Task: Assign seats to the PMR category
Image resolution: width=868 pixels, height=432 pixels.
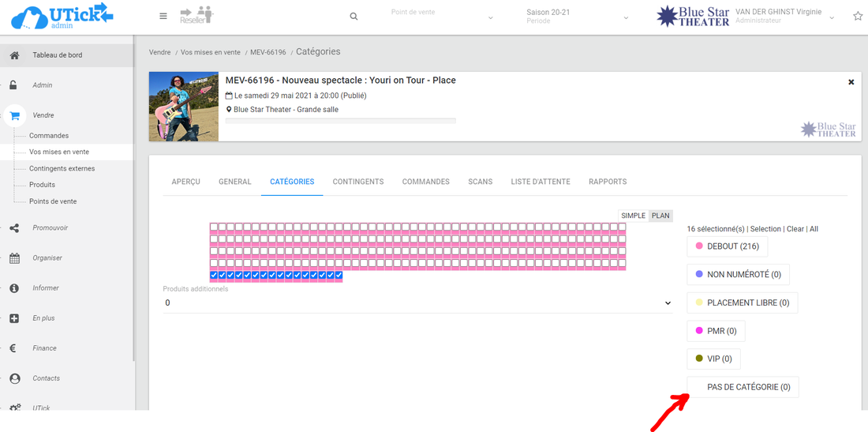Action: pyautogui.click(x=716, y=331)
